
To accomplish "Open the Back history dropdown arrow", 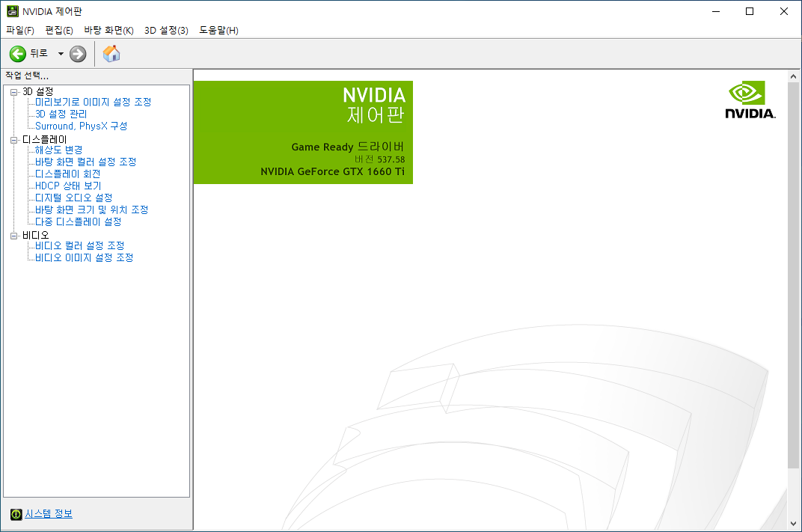I will [x=61, y=54].
